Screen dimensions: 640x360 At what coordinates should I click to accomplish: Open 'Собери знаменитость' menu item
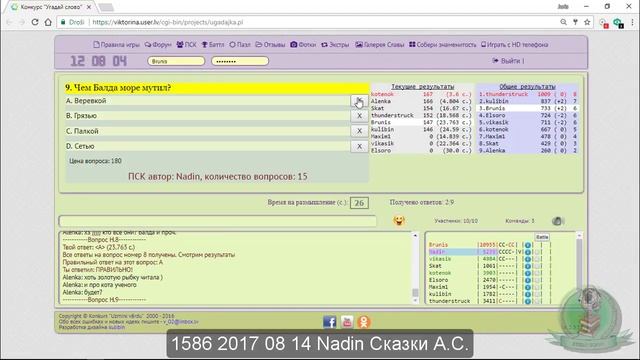coord(442,44)
